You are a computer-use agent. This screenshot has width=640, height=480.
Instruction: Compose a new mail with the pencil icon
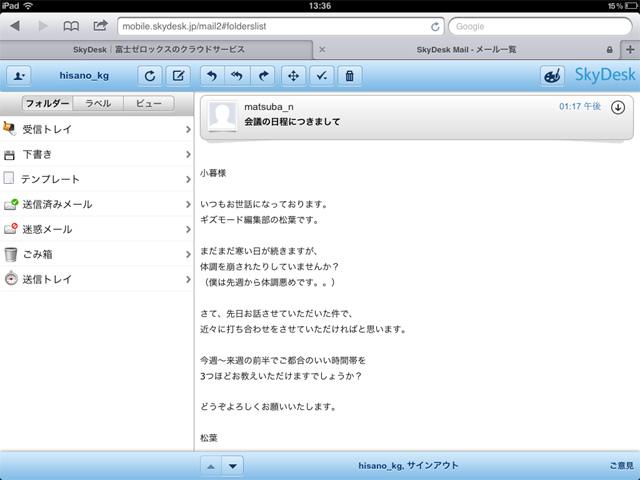[178, 75]
